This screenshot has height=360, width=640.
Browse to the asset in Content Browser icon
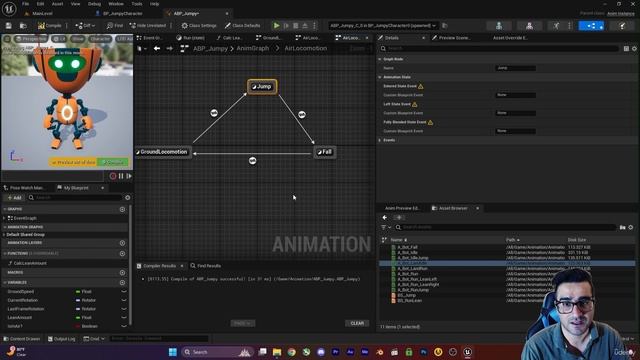point(23,26)
